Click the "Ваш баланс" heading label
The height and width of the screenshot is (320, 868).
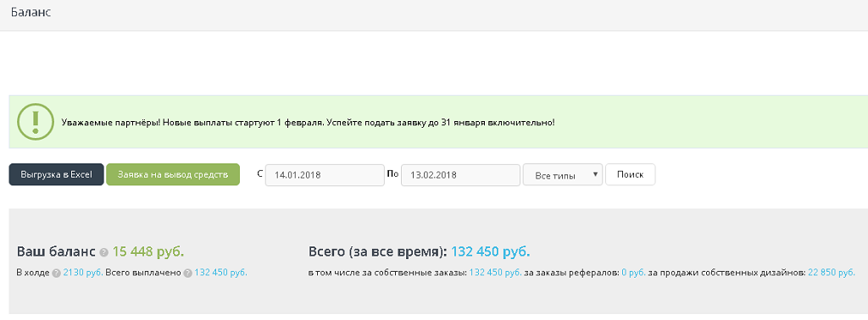(57, 252)
